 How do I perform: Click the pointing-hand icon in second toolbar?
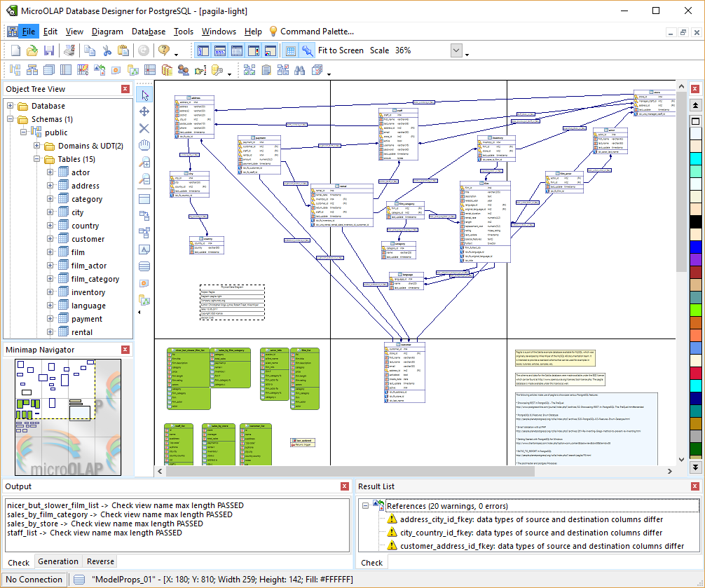point(200,70)
